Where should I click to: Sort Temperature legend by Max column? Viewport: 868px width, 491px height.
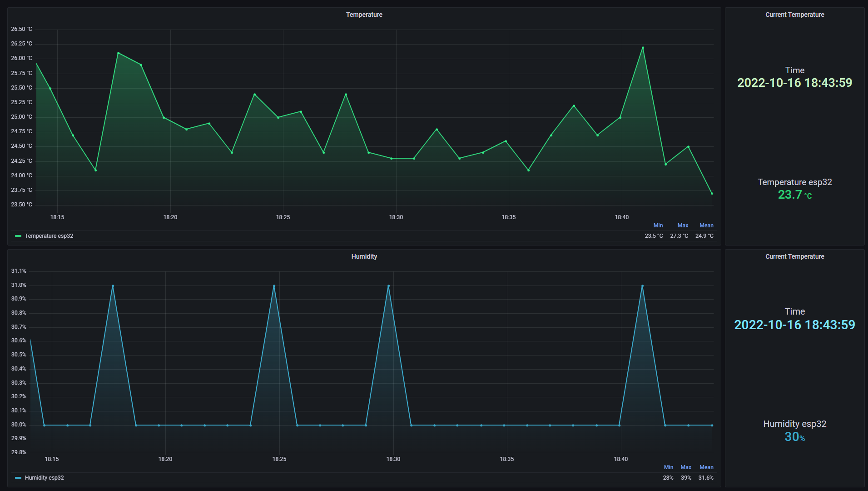tap(683, 225)
